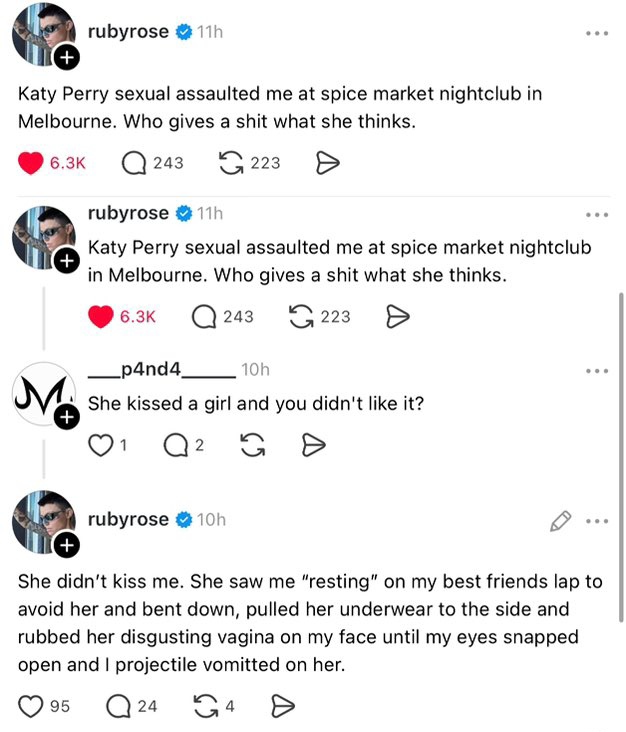This screenshot has width=626, height=732.
Task: Open the top post's three-dot menu
Action: 598,33
